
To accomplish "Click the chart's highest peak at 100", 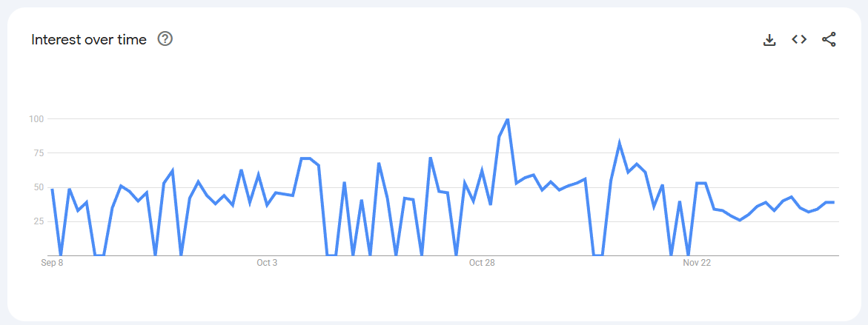I will [507, 119].
